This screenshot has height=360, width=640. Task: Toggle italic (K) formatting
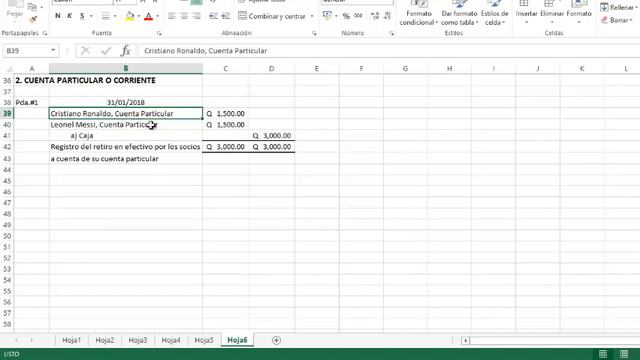[x=69, y=16]
